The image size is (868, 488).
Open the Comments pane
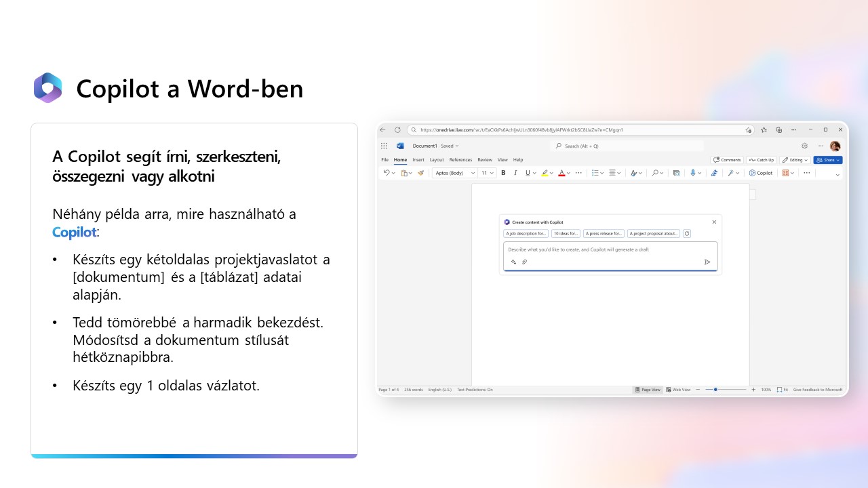coord(727,160)
